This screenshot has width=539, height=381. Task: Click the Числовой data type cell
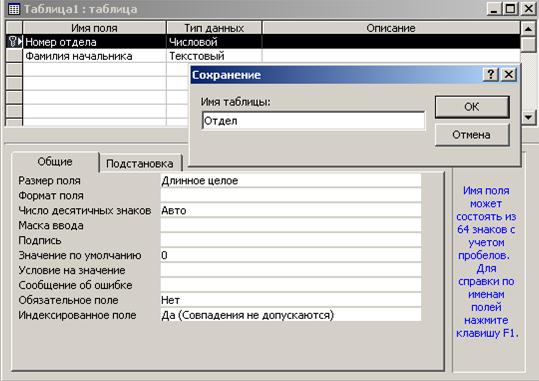pyautogui.click(x=214, y=42)
